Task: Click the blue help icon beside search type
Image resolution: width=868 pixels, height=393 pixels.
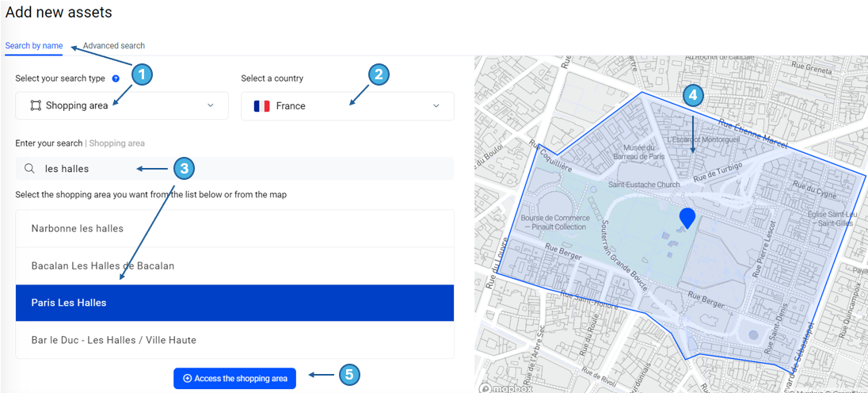Action: [116, 78]
